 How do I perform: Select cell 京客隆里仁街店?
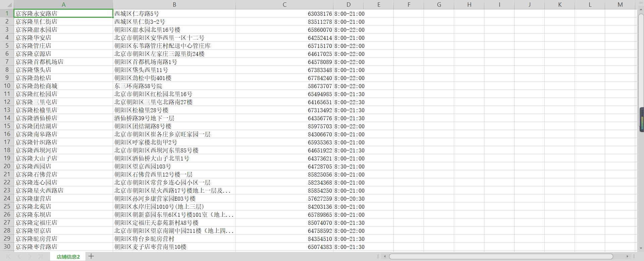pyautogui.click(x=63, y=21)
